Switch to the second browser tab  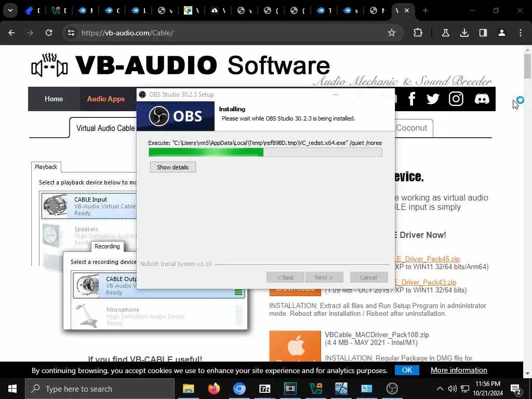59,10
